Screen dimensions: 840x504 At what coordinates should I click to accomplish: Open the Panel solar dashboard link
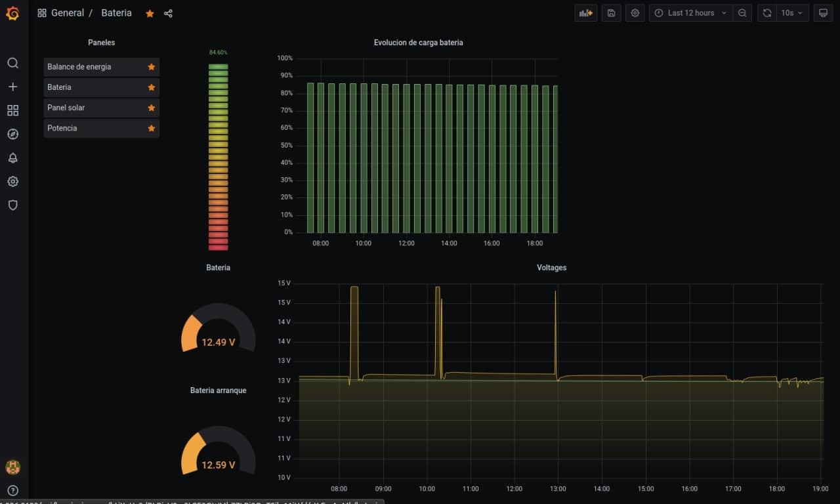click(66, 108)
